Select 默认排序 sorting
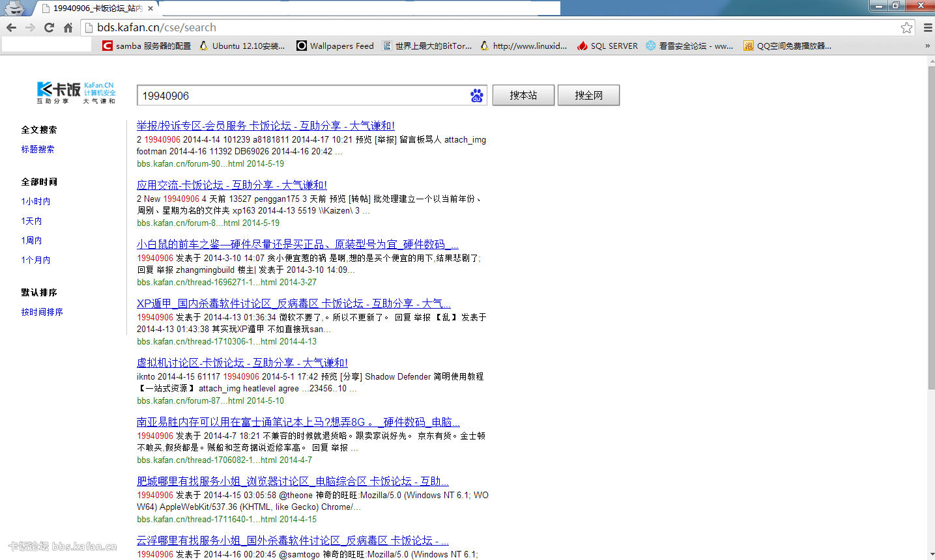 39,292
